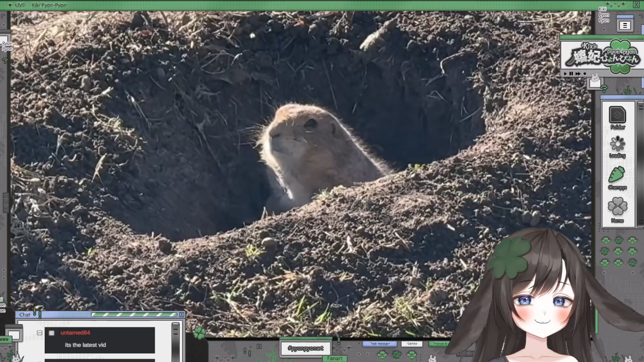Click the striped progress bar in Chat title
This screenshot has height=362, width=644.
pos(134,315)
